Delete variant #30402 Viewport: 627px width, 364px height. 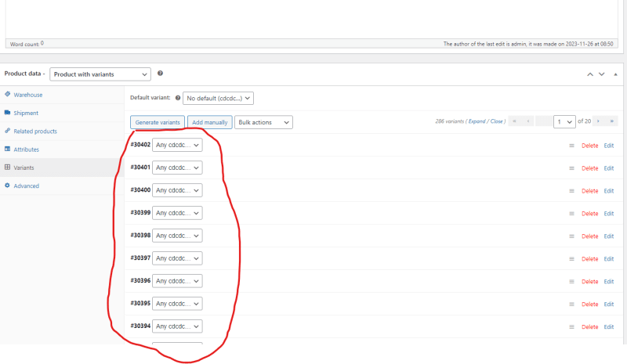pos(590,146)
